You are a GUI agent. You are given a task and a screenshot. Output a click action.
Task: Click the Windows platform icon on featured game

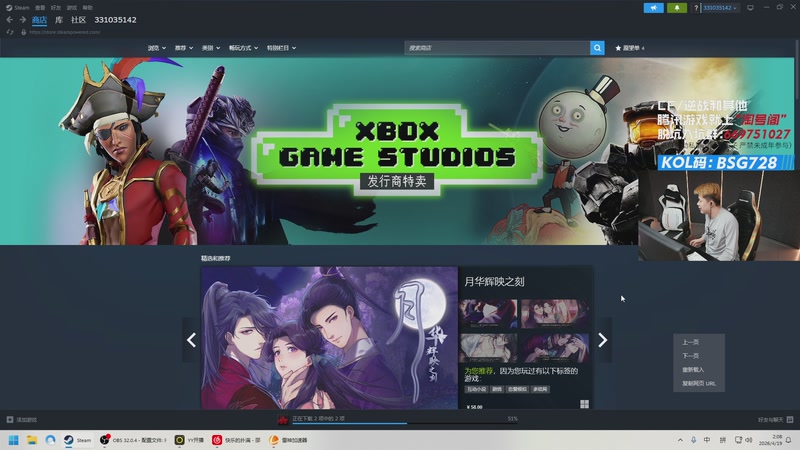[x=584, y=404]
